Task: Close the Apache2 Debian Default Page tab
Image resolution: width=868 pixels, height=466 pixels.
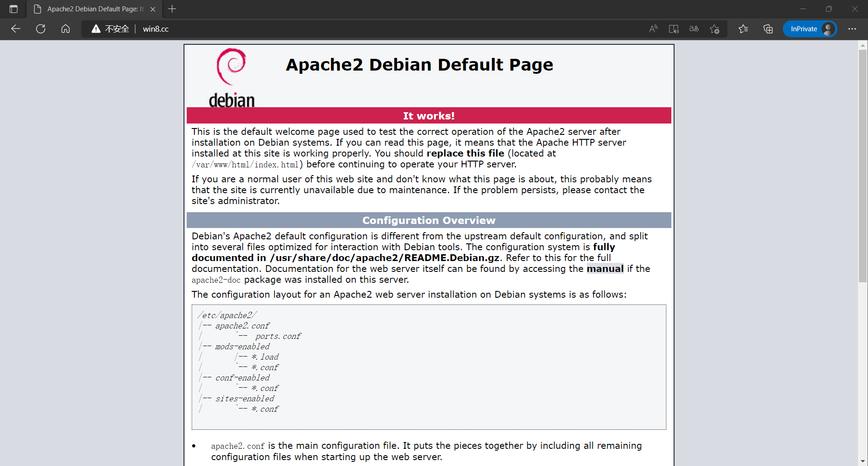Action: [x=153, y=9]
